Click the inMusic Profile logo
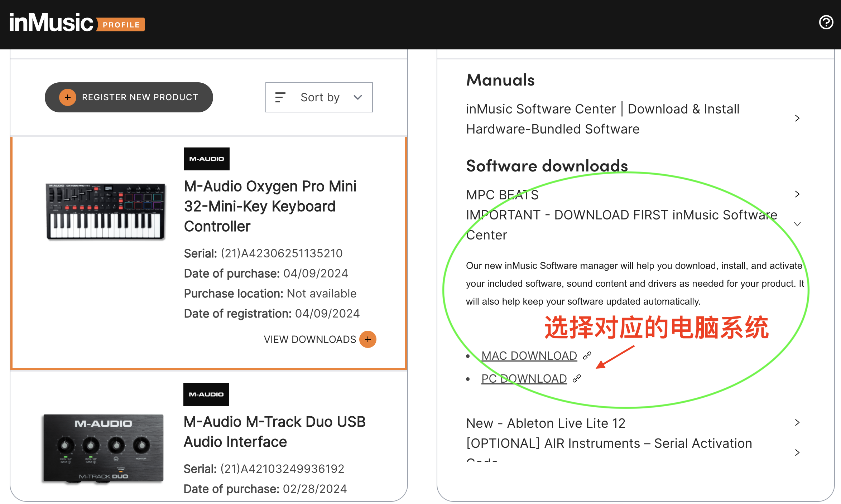 pyautogui.click(x=77, y=23)
